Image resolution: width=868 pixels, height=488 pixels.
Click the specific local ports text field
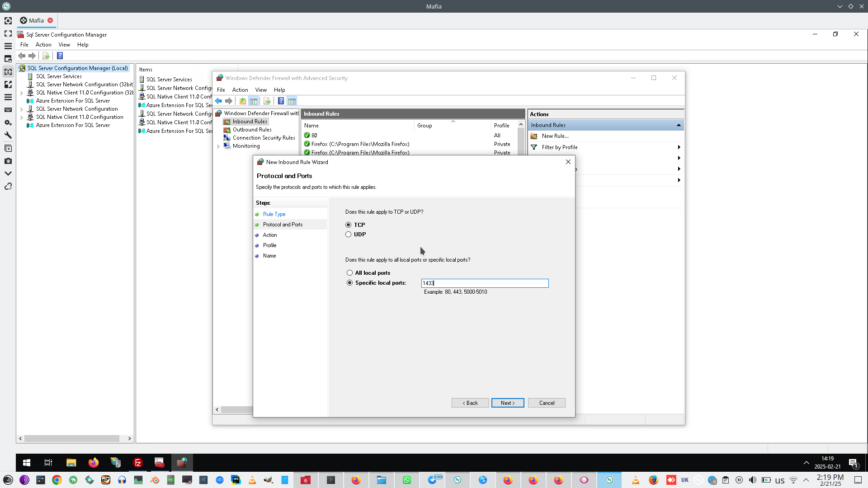click(x=485, y=283)
